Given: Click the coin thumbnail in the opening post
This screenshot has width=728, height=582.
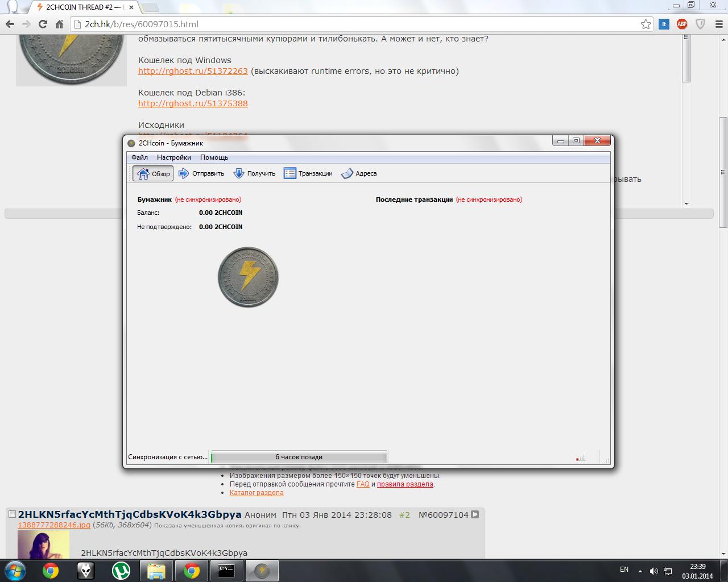Looking at the screenshot, I should coord(71,60).
